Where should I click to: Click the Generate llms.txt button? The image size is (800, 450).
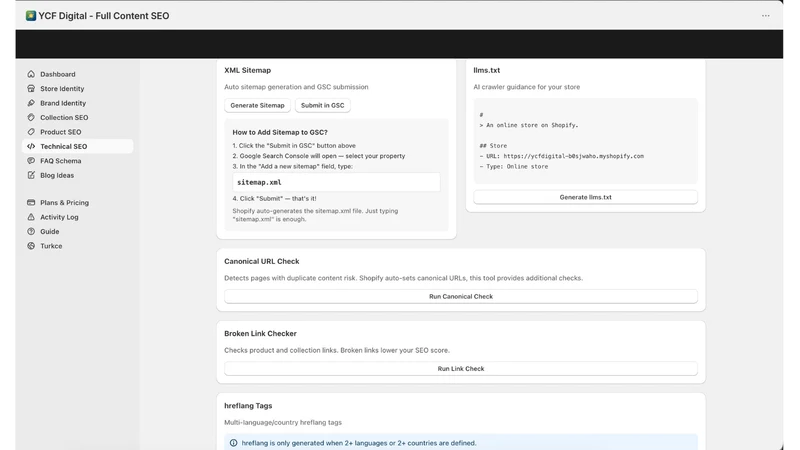[585, 197]
